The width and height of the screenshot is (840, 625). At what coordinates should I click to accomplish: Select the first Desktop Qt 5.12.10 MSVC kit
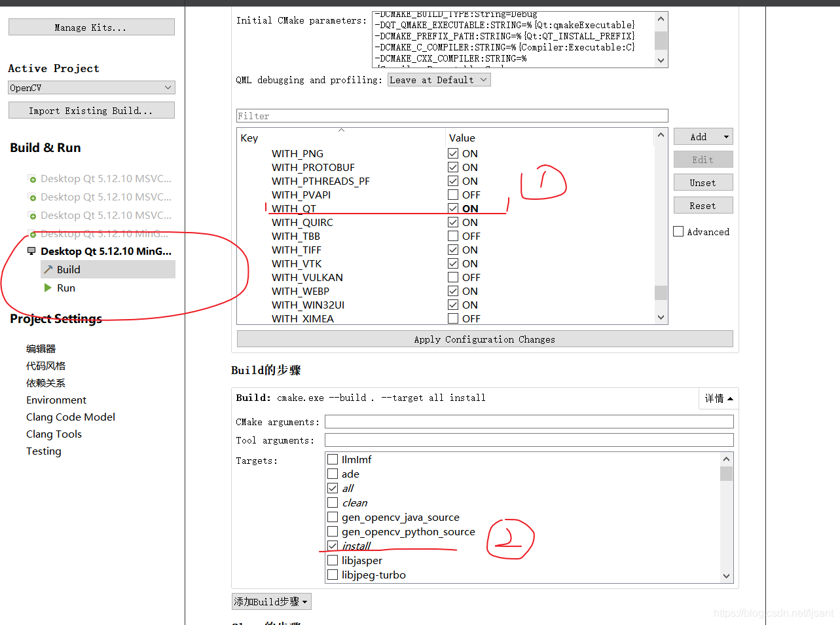coord(100,178)
